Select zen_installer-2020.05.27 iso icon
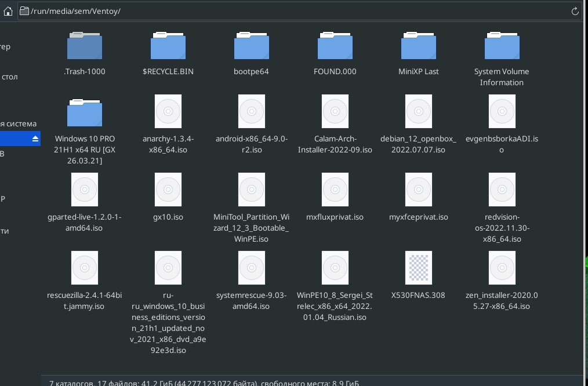The width and height of the screenshot is (588, 386). coord(502,268)
